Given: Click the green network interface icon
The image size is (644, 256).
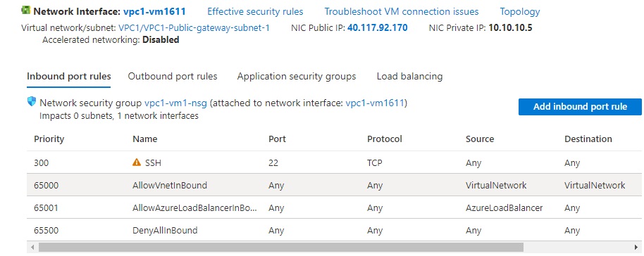Looking at the screenshot, I should (26, 11).
